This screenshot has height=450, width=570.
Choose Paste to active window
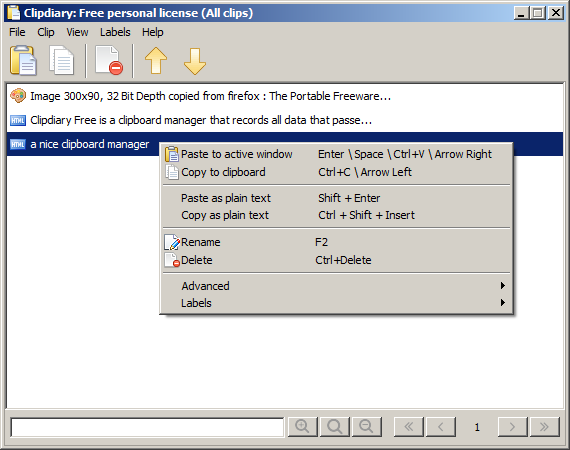(x=336, y=154)
